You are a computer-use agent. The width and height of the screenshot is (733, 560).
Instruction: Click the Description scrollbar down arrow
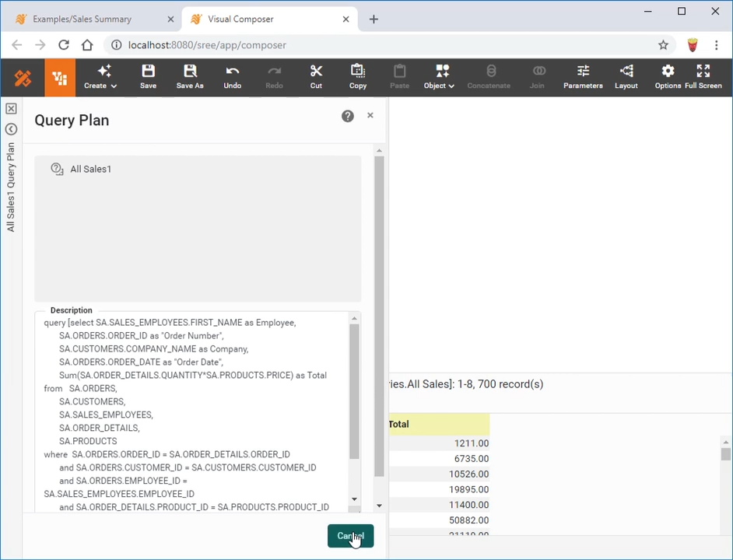[354, 499]
